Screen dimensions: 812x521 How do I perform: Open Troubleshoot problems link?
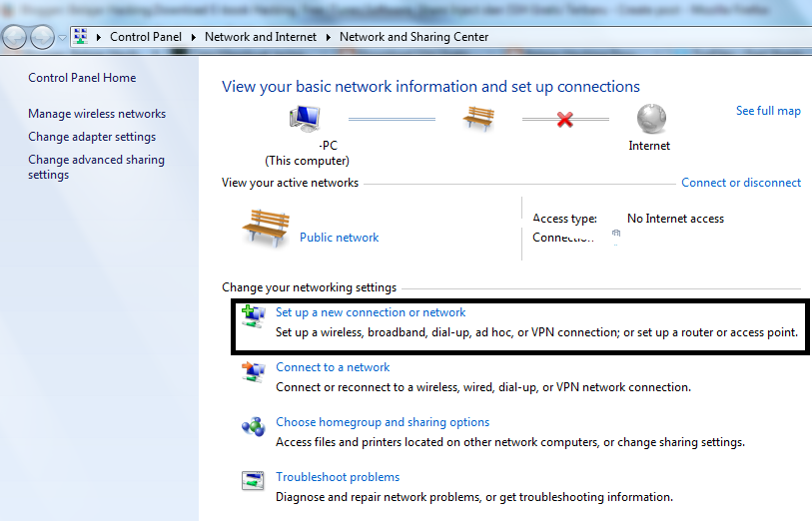[338, 477]
